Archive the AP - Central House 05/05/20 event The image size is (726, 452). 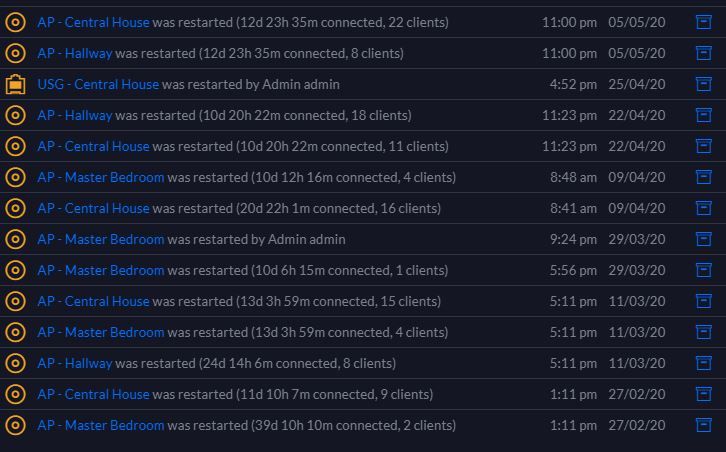pyautogui.click(x=704, y=22)
